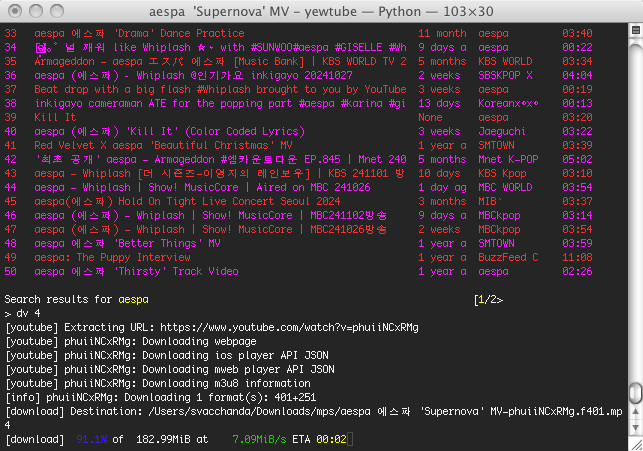This screenshot has width=643, height=451.
Task: Select row 44 Whiplash 'Aired on MBC 241026'
Action: (299, 187)
